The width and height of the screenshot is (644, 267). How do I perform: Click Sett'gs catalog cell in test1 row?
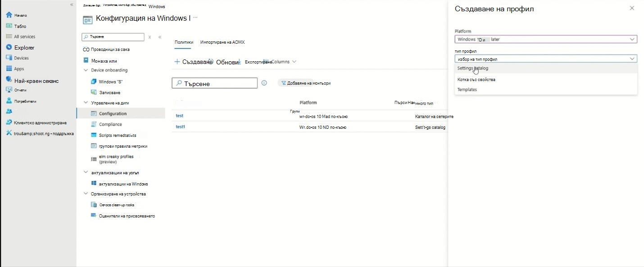coord(430,127)
